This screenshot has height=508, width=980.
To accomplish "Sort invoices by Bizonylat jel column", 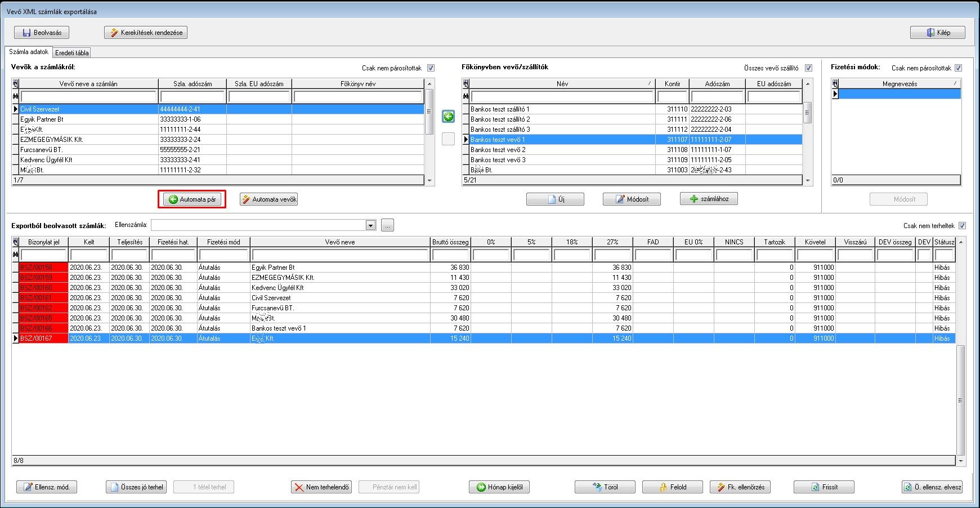I will click(x=44, y=242).
